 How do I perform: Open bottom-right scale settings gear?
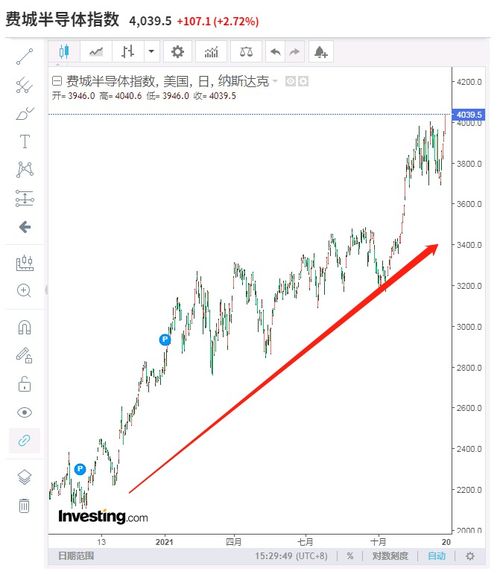(470, 556)
